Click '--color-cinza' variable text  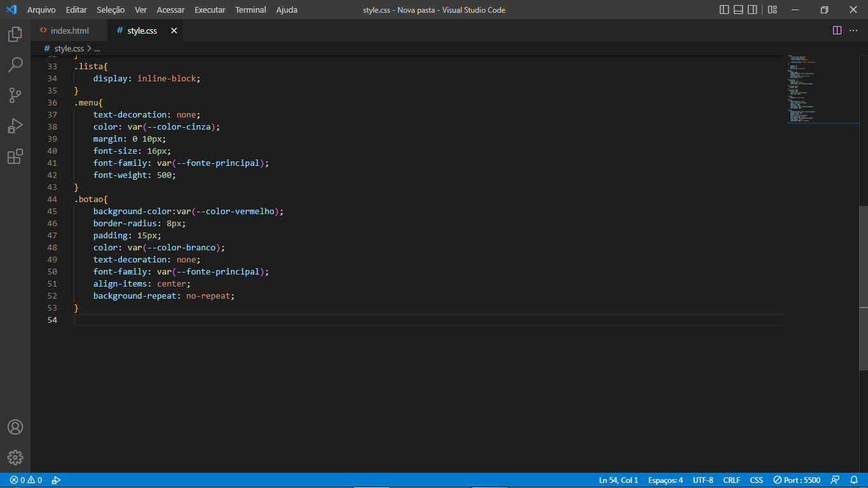pyautogui.click(x=179, y=126)
